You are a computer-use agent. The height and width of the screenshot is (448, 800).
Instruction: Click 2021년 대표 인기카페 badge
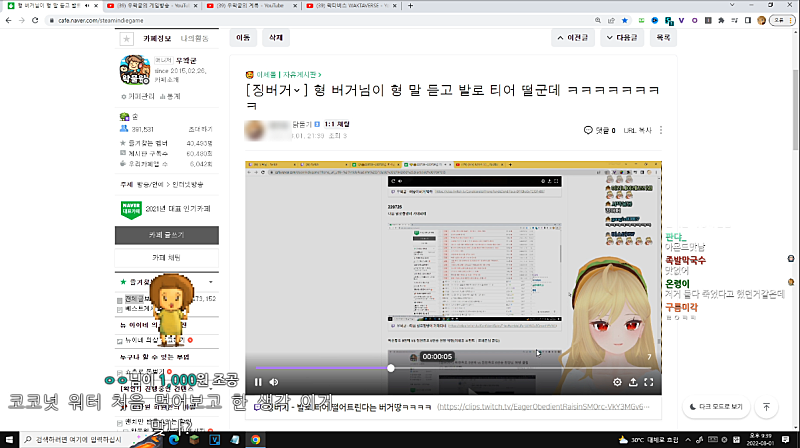[165, 209]
